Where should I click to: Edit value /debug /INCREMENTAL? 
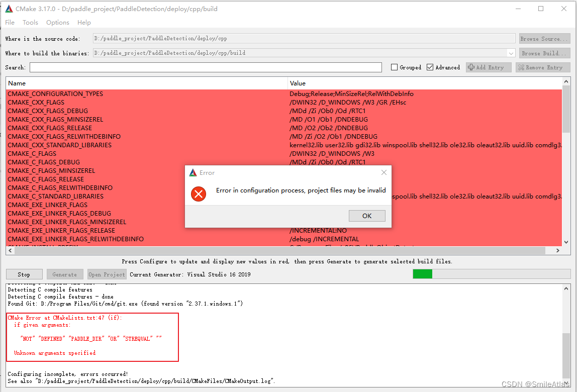(x=324, y=239)
